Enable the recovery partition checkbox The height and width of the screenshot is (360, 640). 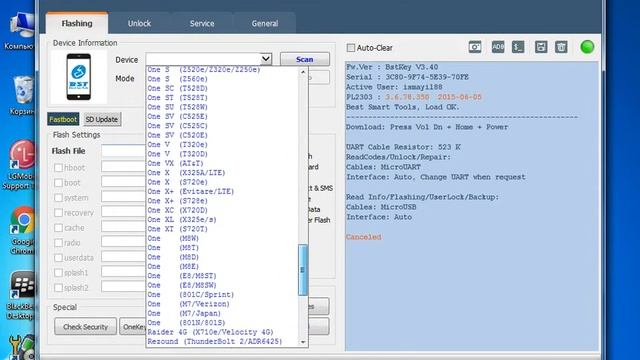[58, 213]
